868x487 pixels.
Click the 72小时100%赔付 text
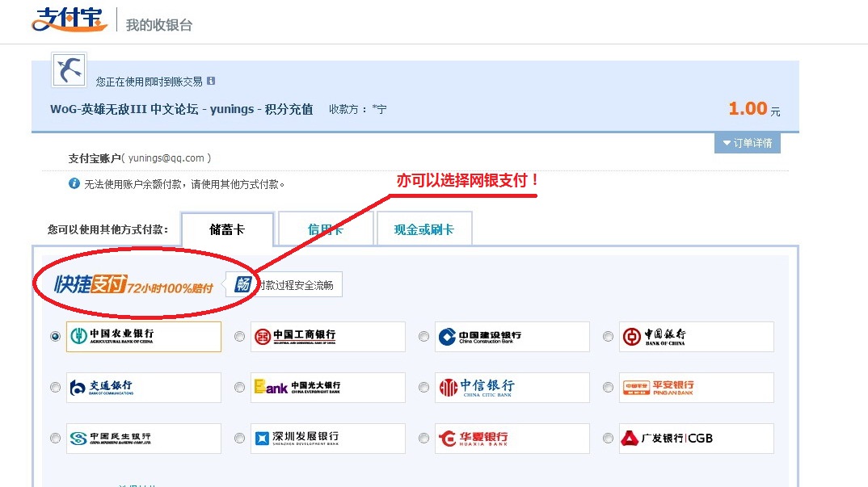[171, 288]
